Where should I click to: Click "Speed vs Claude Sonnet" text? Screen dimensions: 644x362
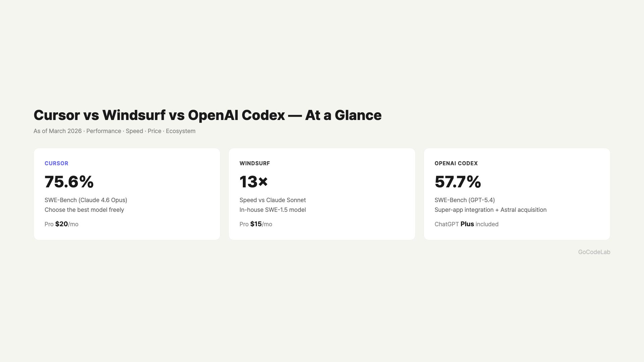pos(272,200)
